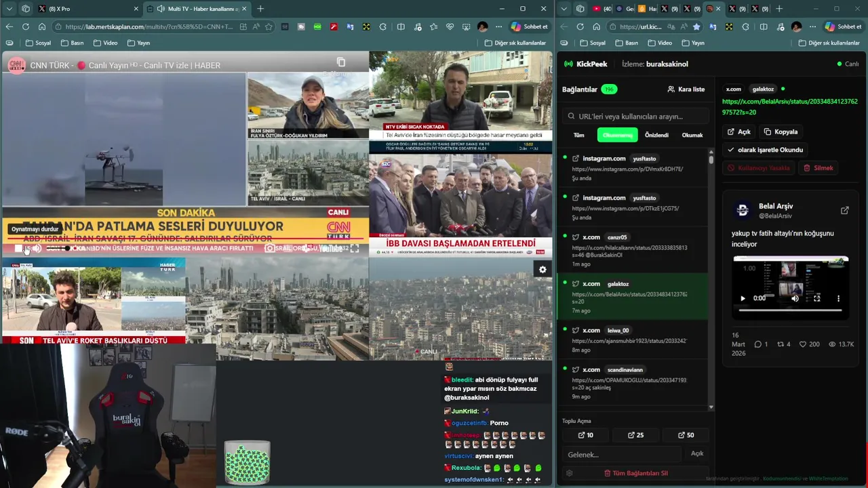Click Kullanıcıyı Yasakla ban button

(758, 168)
